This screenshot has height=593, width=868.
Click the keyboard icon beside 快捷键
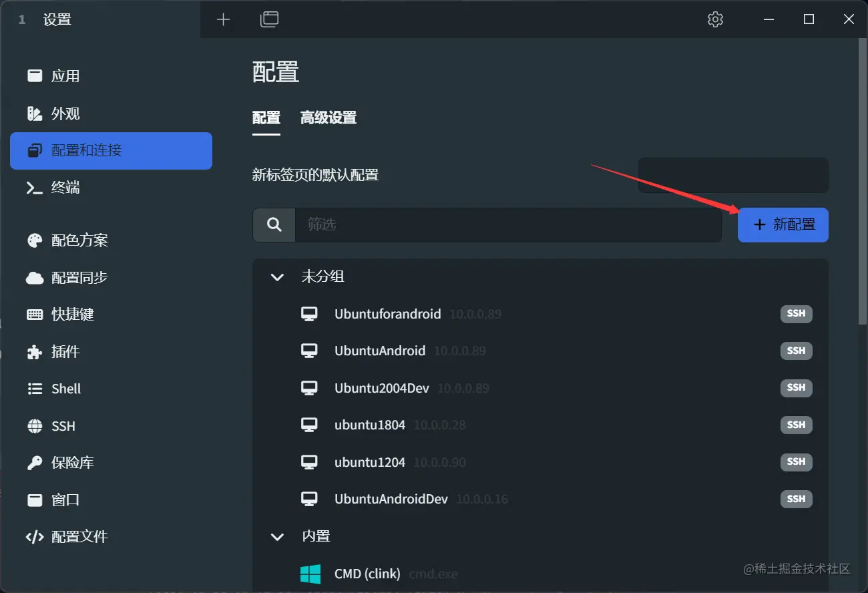[35, 315]
